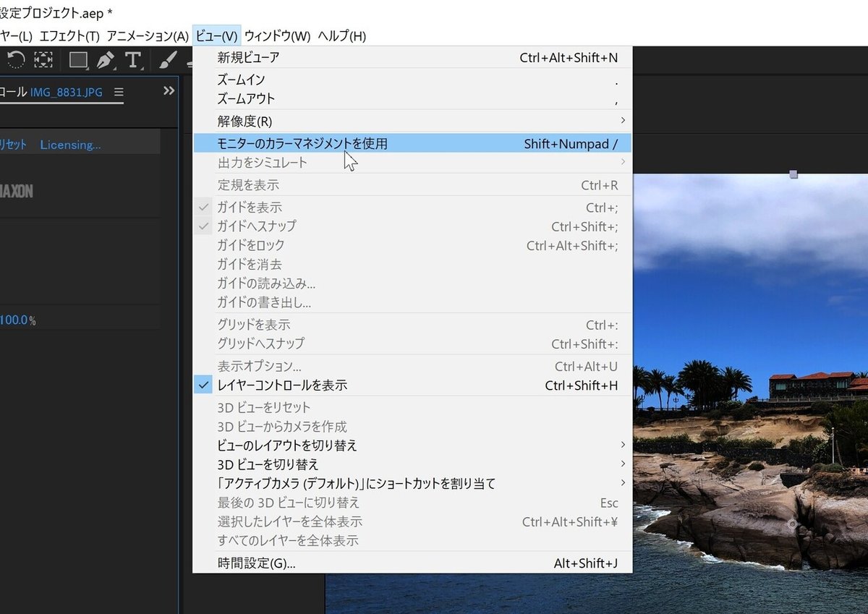Expand アクティブカメラ shortcut assignment submenu
868x614 pixels.
pos(412,483)
